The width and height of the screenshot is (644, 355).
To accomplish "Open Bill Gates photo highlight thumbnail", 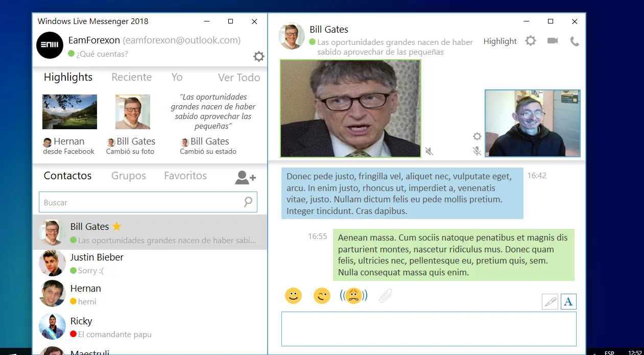I will 133,112.
